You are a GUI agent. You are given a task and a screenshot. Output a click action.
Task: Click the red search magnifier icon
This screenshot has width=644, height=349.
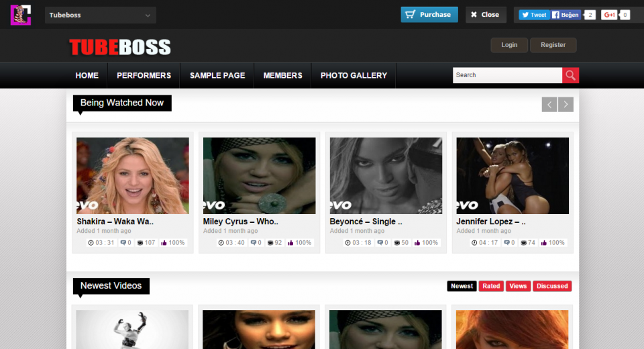click(570, 75)
